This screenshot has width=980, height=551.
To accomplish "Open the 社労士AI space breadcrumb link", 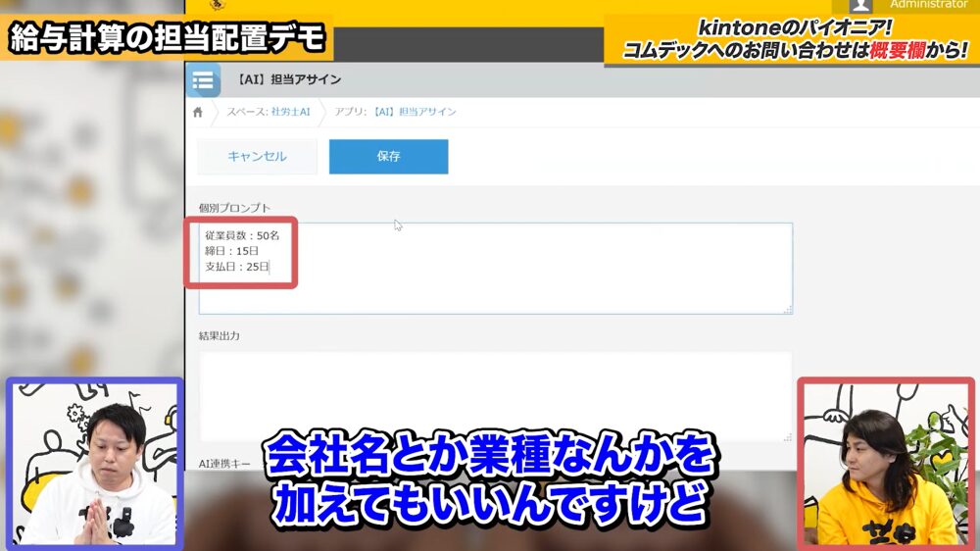I will click(x=290, y=112).
